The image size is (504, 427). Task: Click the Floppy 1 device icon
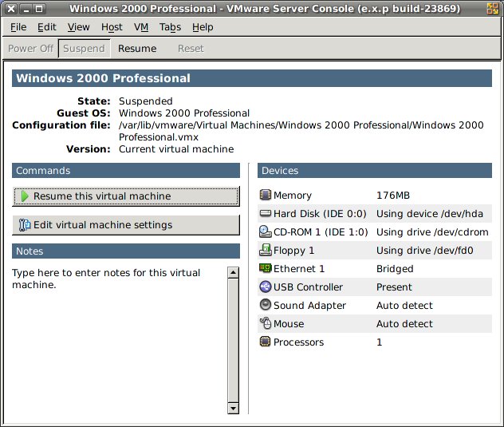click(266, 251)
